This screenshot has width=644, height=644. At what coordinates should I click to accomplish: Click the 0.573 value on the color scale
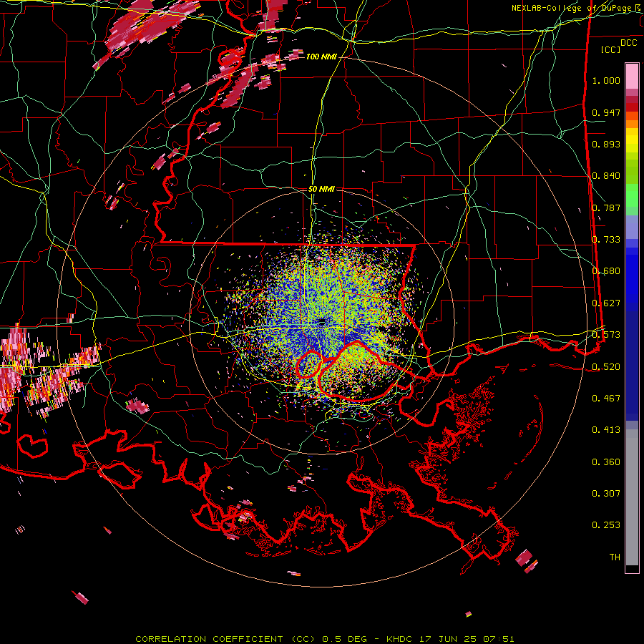[606, 335]
